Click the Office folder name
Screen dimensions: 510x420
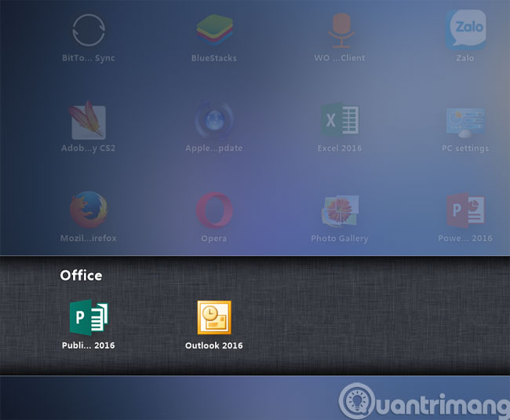pos(81,276)
